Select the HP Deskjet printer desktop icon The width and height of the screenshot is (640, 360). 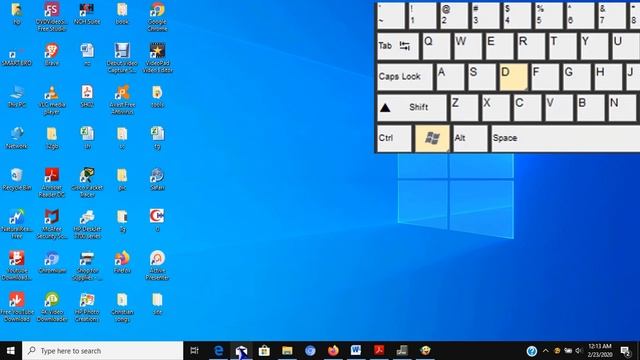click(x=87, y=224)
